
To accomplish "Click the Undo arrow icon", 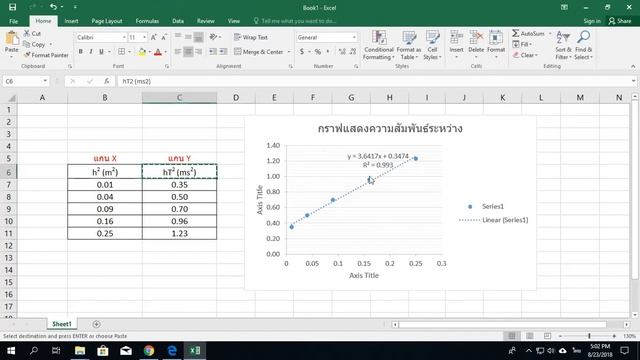I will (53, 7).
